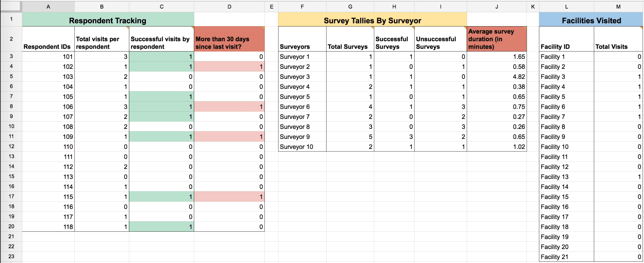The height and width of the screenshot is (263, 644).
Task: Select 'More than 30 days since last visit?' header
Action: click(229, 39)
